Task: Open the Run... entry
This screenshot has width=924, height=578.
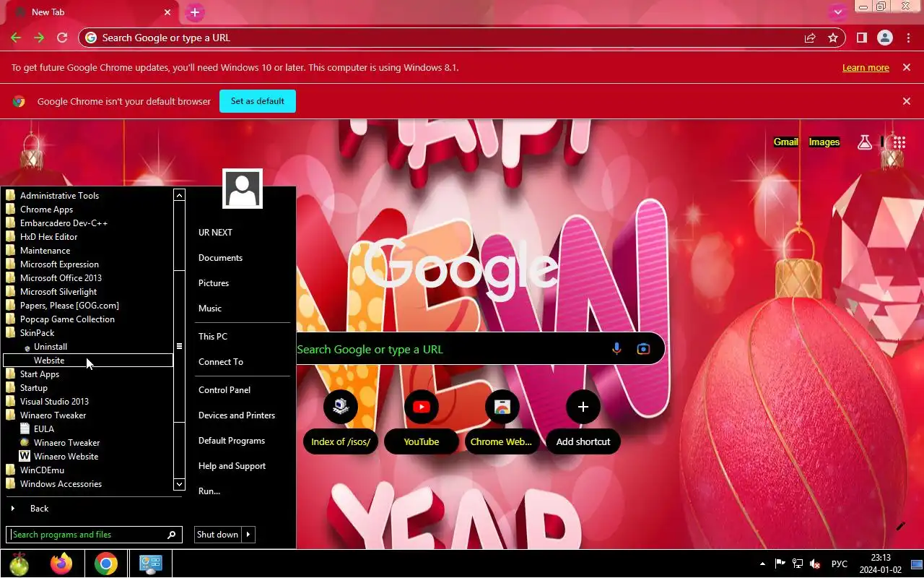Action: [x=209, y=491]
